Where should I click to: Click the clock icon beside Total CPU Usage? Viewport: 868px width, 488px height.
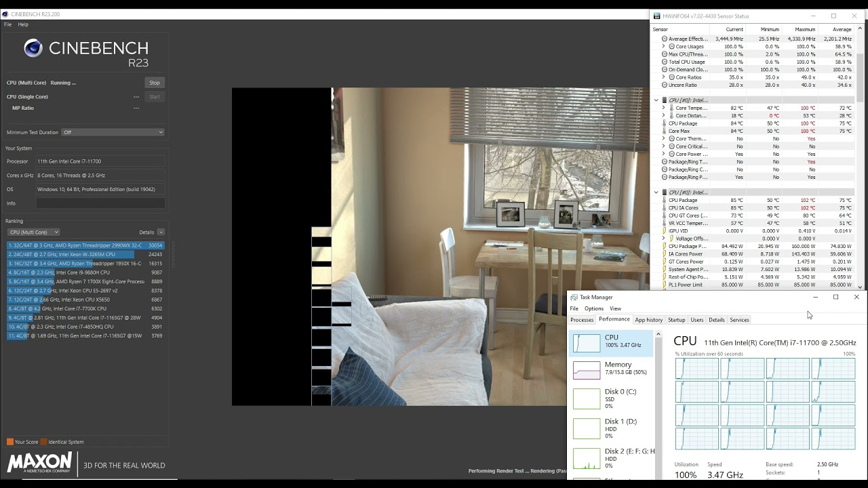(x=665, y=62)
